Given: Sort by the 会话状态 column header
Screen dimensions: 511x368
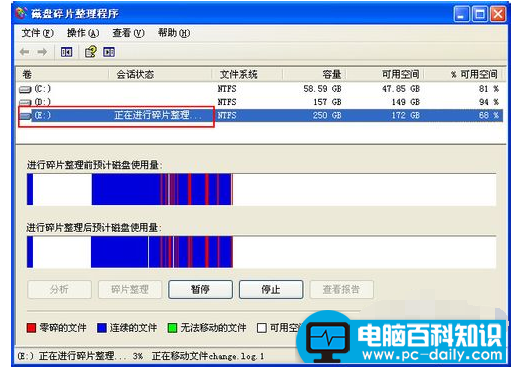Looking at the screenshot, I should (x=160, y=74).
